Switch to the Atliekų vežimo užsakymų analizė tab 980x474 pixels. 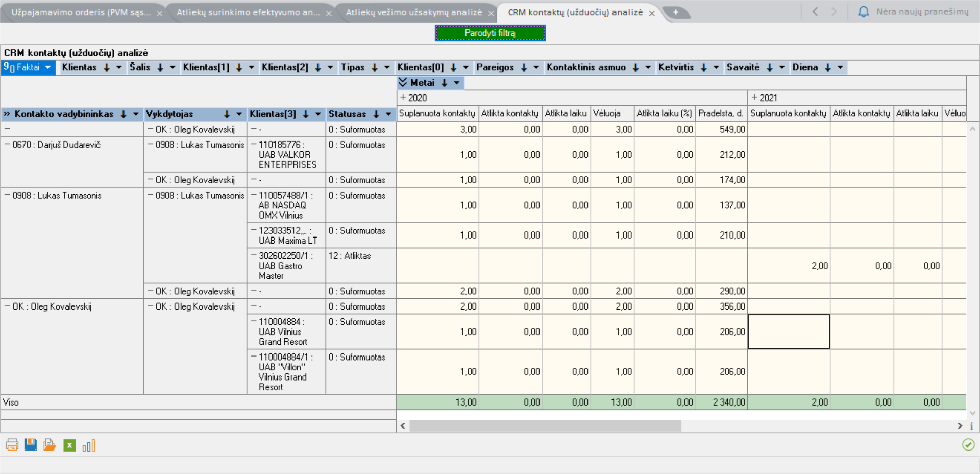pos(413,12)
